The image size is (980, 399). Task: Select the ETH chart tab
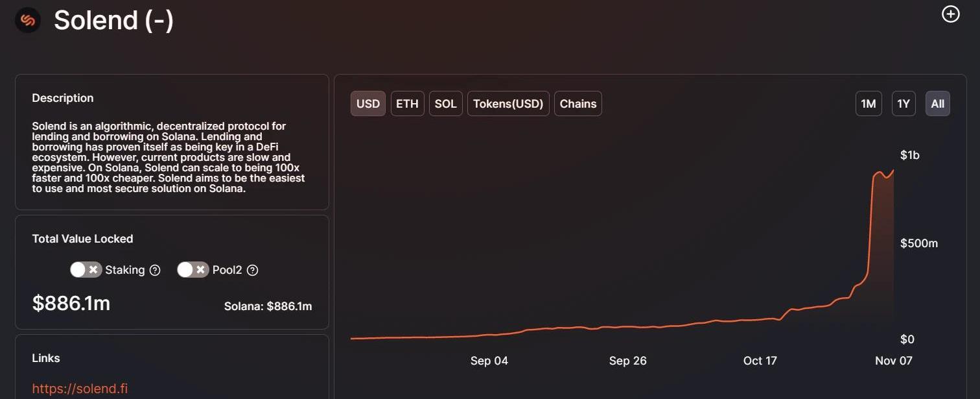click(407, 104)
